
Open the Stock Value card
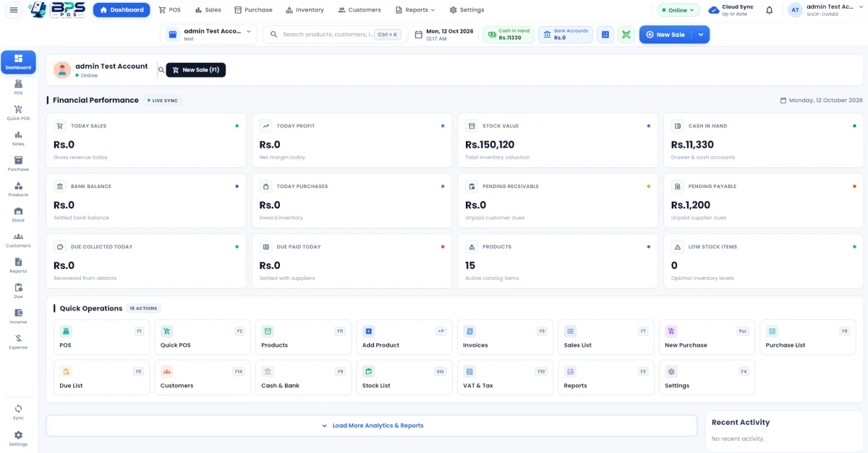pos(558,140)
